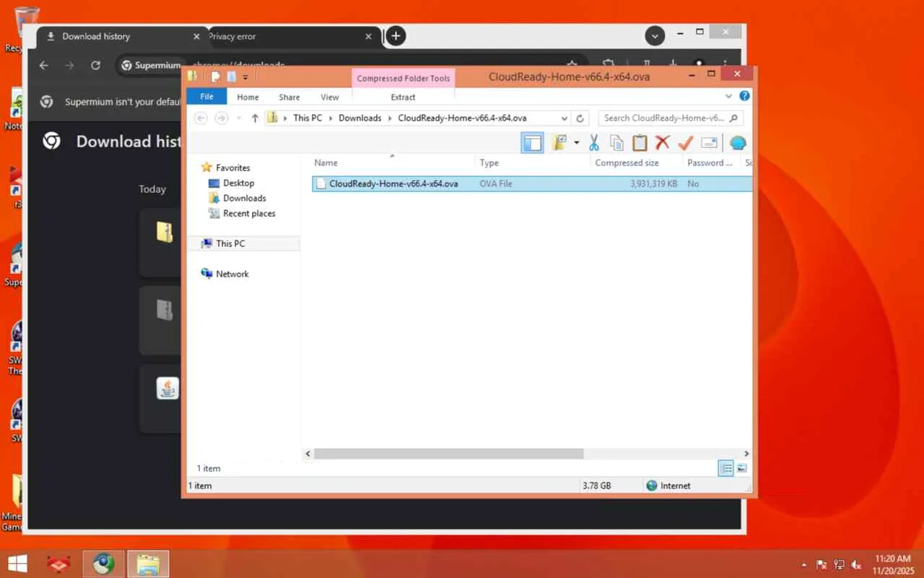Click the Compressed Folder Tools contextual tab
This screenshot has height=578, width=924.
404,78
